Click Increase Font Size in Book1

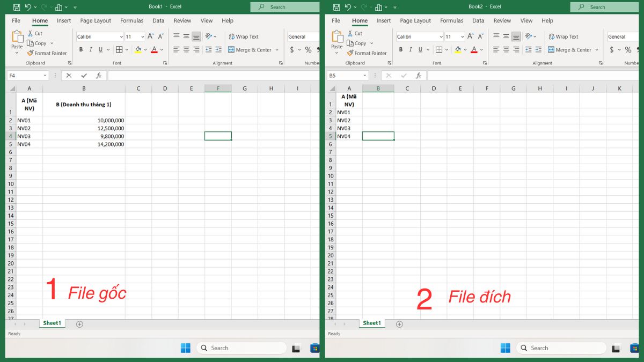[x=151, y=36]
